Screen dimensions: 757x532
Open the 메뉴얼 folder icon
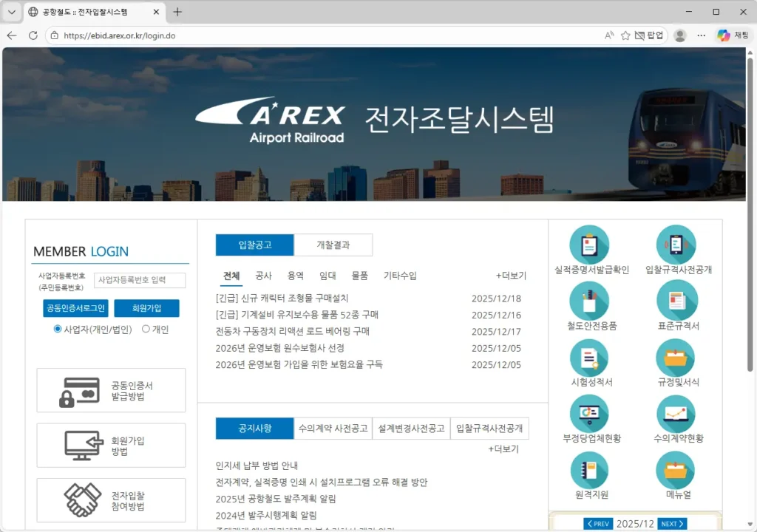pos(676,471)
